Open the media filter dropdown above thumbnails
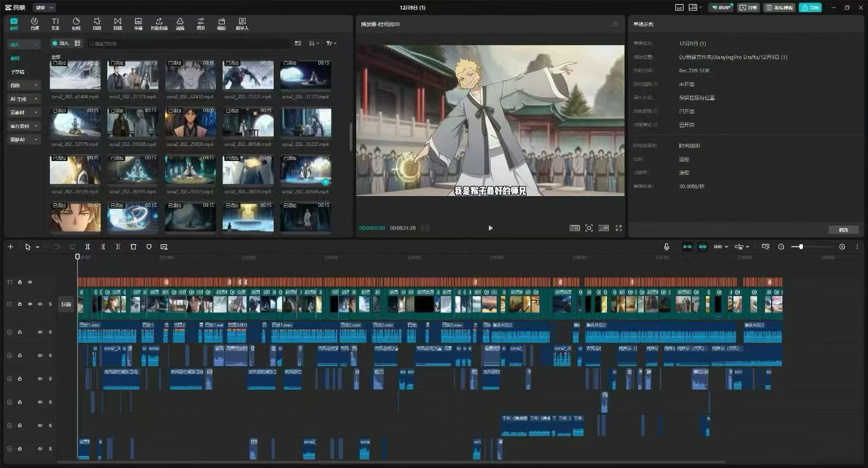Screen dimensions: 868x468 331,43
